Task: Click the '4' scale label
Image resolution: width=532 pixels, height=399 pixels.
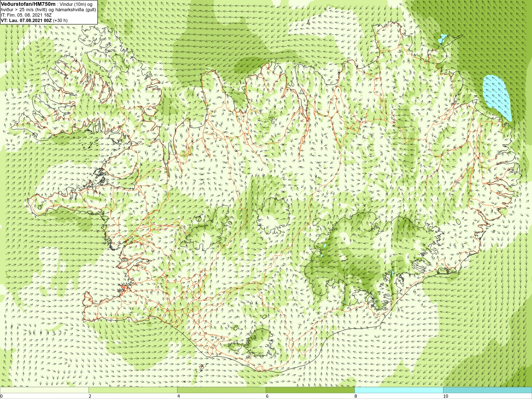Action: click(179, 396)
